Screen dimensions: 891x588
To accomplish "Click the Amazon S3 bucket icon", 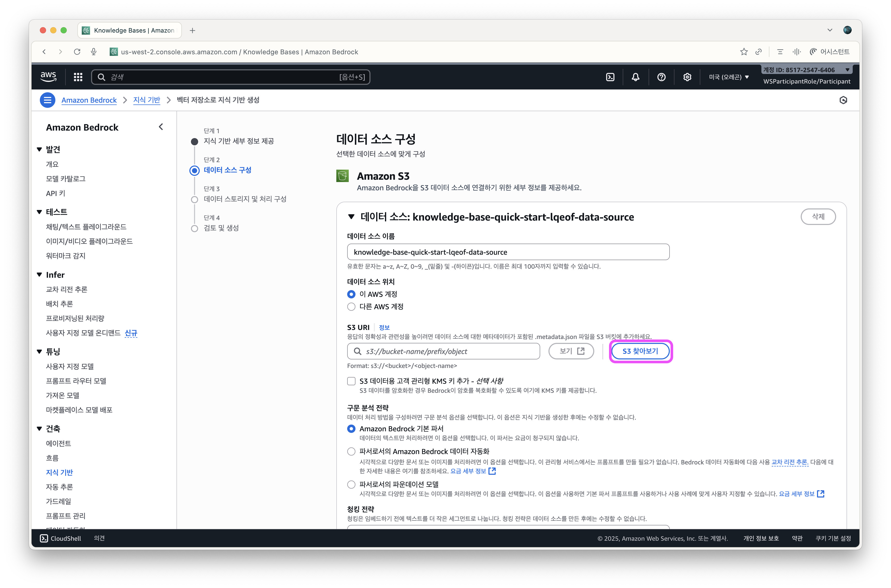I will (x=342, y=176).
